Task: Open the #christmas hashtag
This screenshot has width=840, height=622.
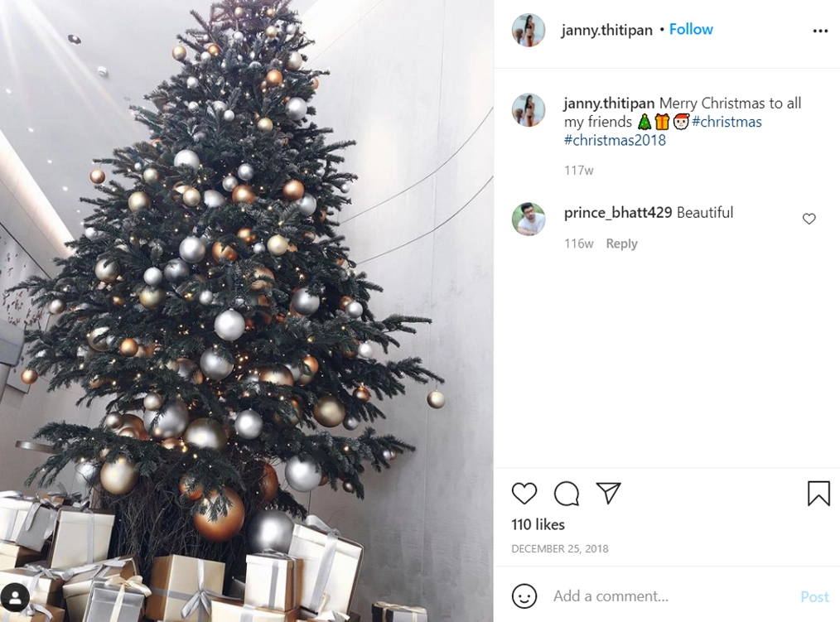Action: (x=727, y=122)
